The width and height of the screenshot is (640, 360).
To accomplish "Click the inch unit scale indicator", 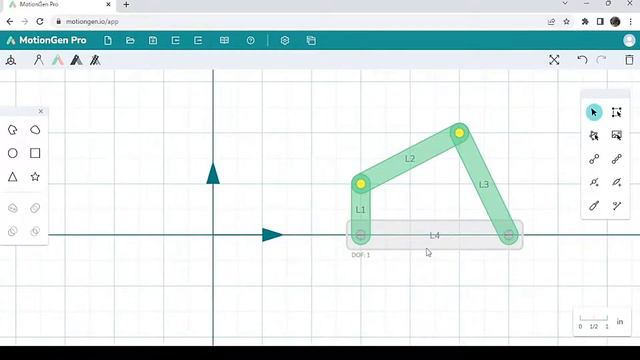I will [602, 322].
